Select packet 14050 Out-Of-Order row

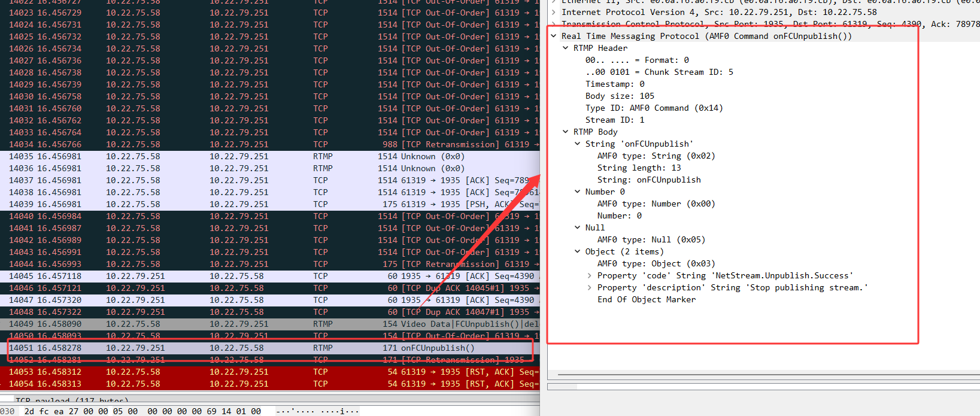[270, 336]
